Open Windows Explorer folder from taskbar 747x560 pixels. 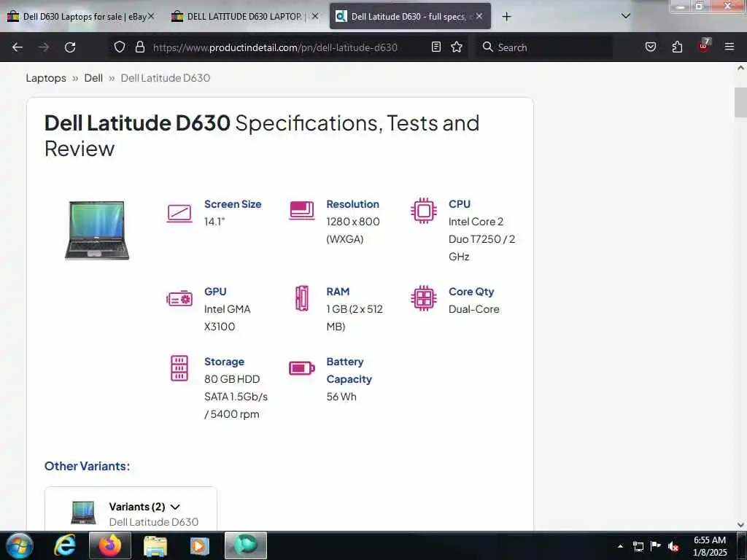point(155,545)
